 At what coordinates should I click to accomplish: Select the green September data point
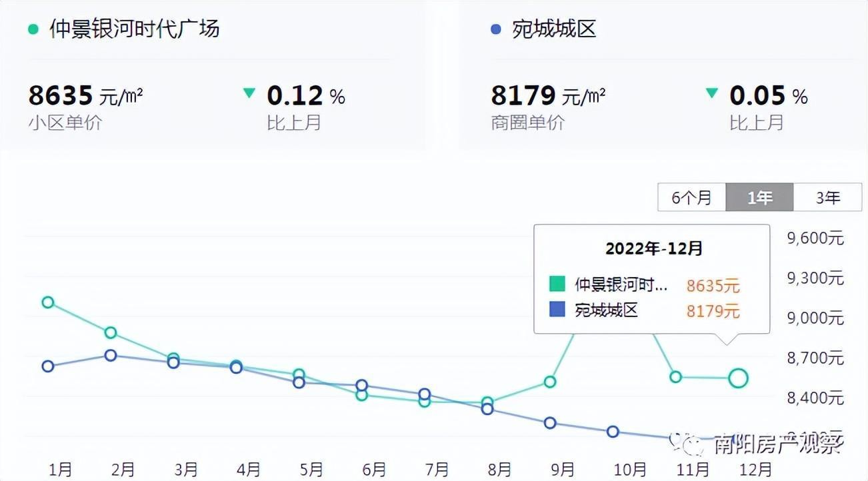tap(550, 382)
